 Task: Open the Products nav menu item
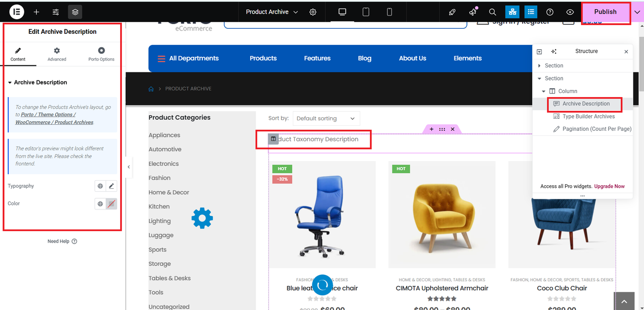point(263,58)
